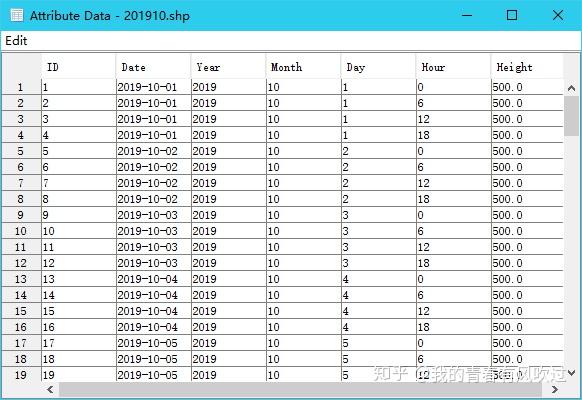582x400 pixels.
Task: Click Date cell 2019-10-01 in row 1
Action: point(154,87)
